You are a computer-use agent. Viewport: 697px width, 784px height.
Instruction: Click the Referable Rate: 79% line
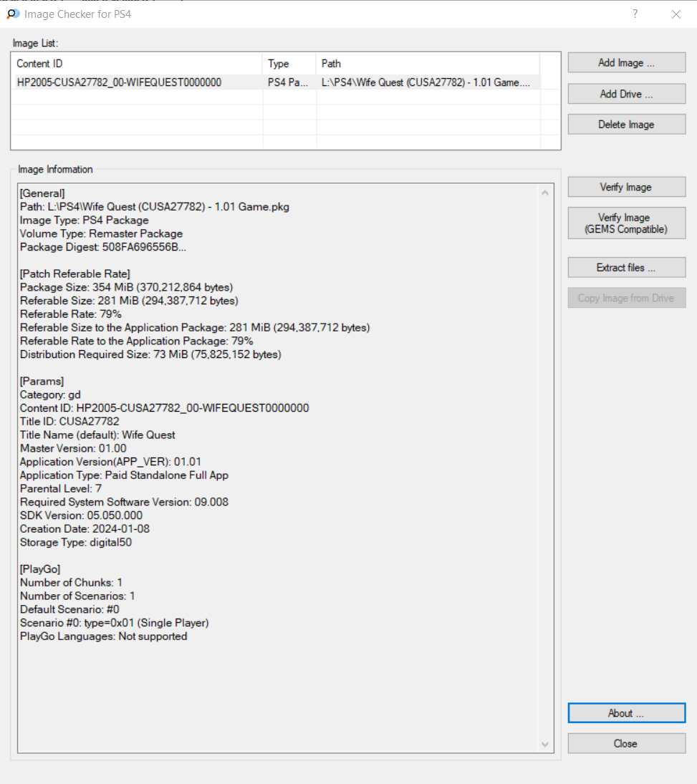pos(70,314)
